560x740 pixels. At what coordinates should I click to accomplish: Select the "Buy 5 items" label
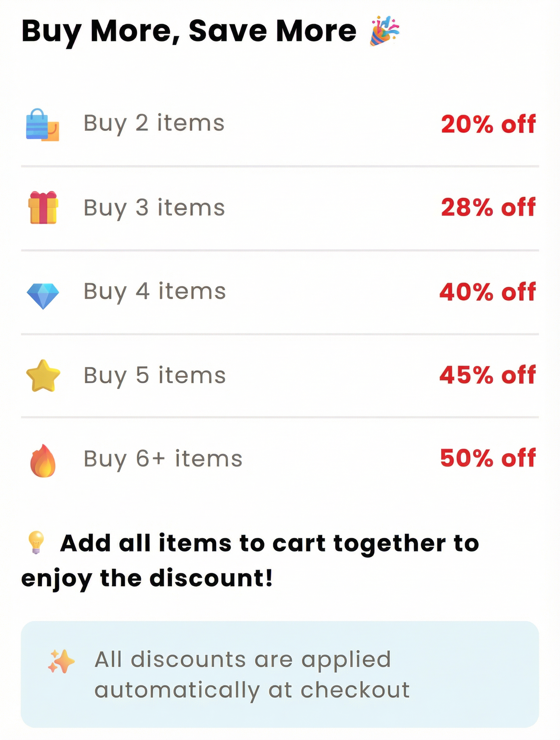155,376
